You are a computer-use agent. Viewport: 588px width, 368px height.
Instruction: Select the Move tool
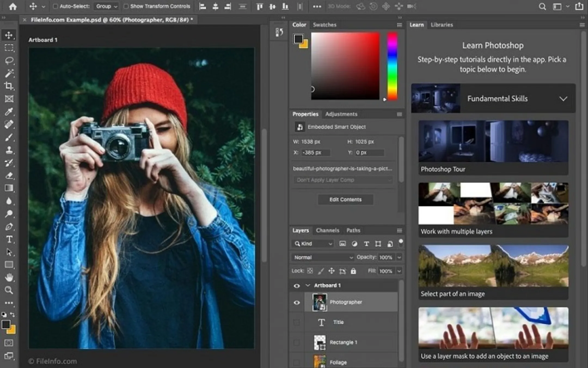point(9,35)
